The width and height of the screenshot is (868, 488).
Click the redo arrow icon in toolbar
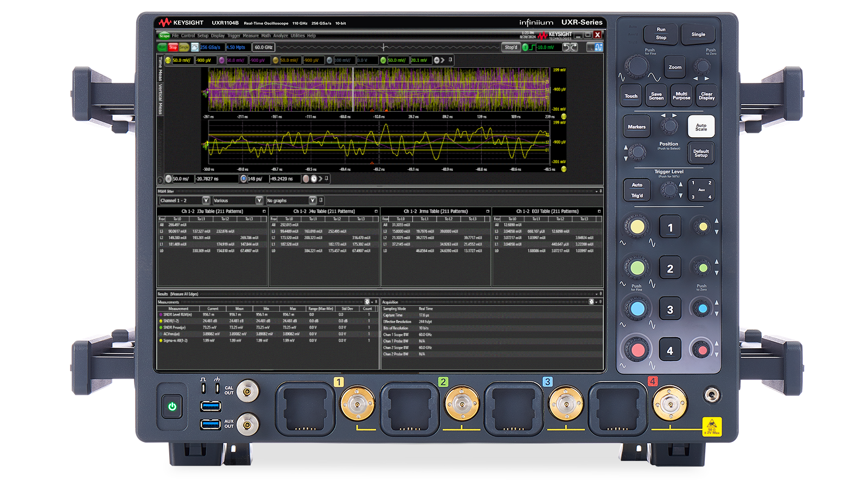coord(574,48)
